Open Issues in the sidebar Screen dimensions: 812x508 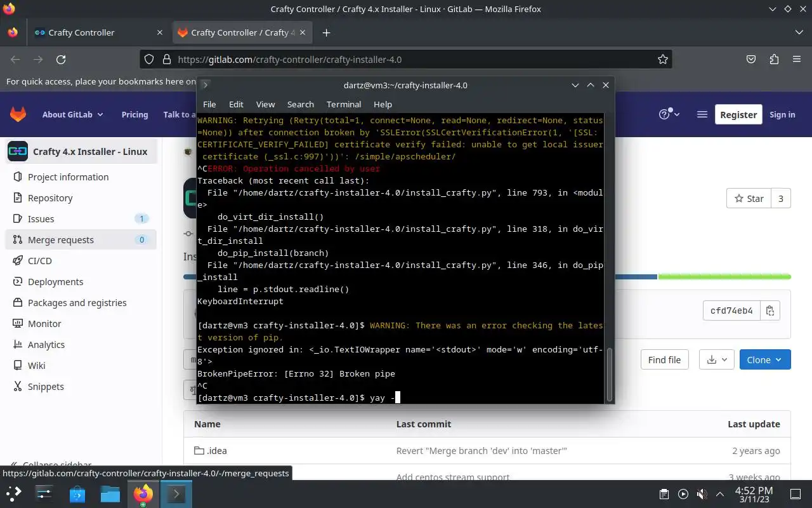(81, 218)
